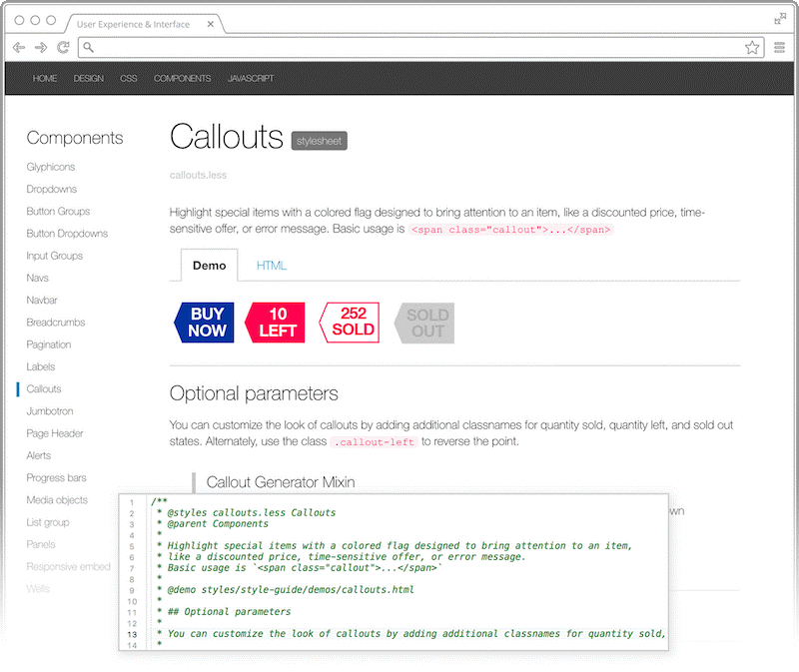Viewport: 799px width, 672px height.
Task: Bookmark page with the star icon
Action: (x=752, y=47)
